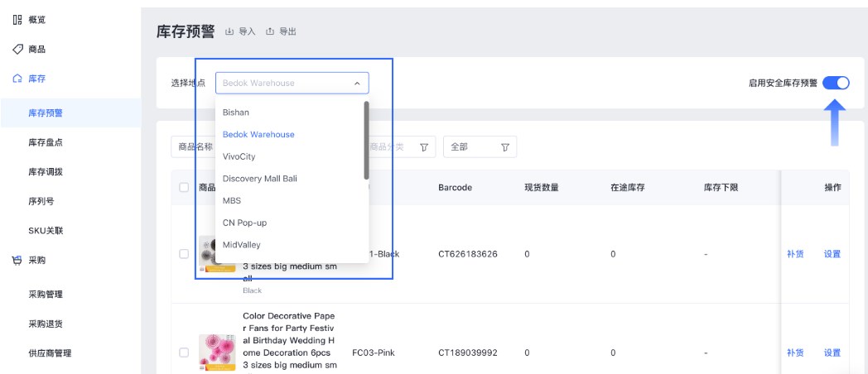Image resolution: width=868 pixels, height=374 pixels.
Task: Go to 供应商管理 in the sidebar
Action: click(50, 353)
